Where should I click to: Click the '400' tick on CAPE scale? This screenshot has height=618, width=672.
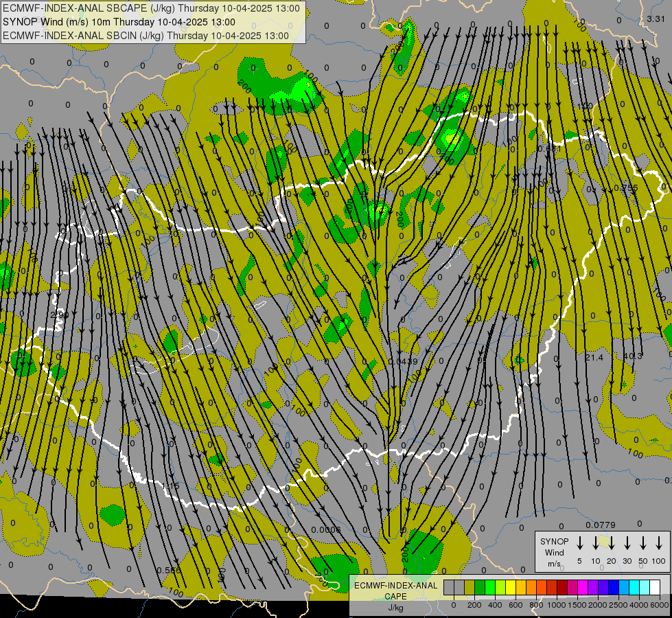tap(495, 605)
